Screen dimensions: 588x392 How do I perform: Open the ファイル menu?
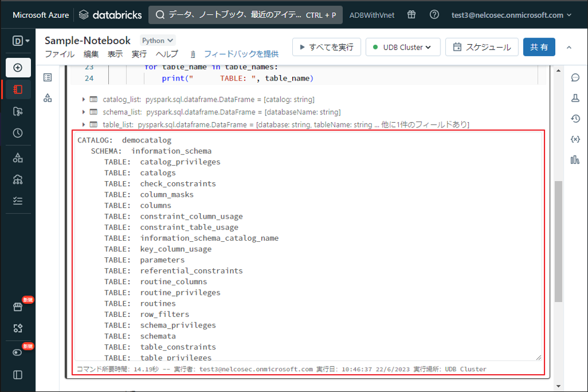tap(60, 54)
